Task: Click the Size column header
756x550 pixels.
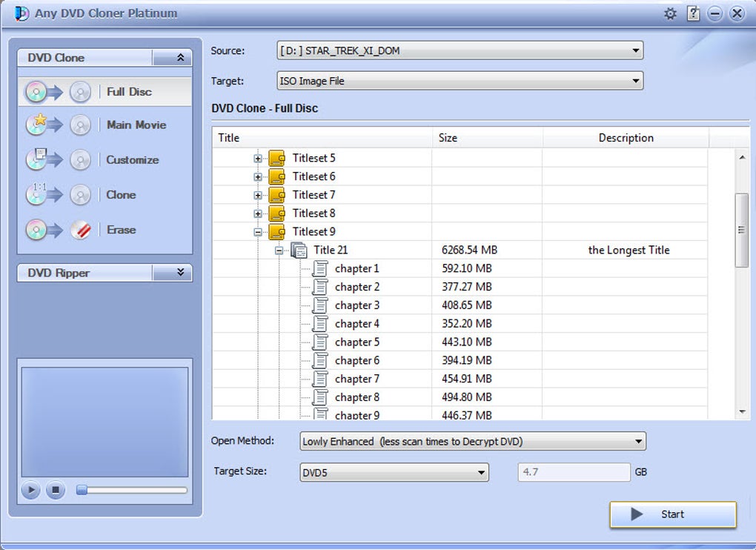Action: (x=488, y=138)
